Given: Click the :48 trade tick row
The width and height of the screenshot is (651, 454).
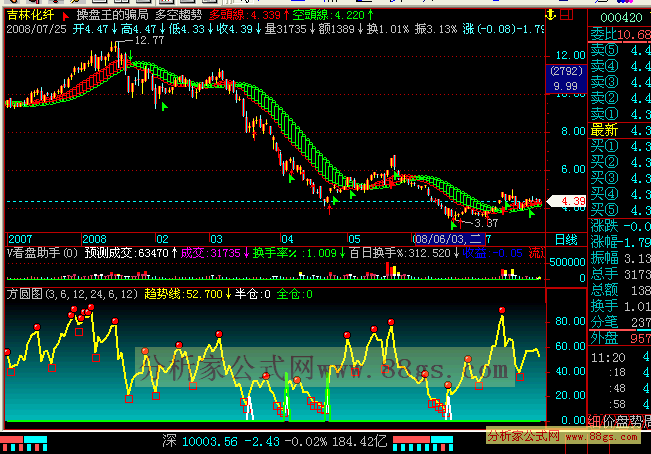Looking at the screenshot, I should 620,388.
